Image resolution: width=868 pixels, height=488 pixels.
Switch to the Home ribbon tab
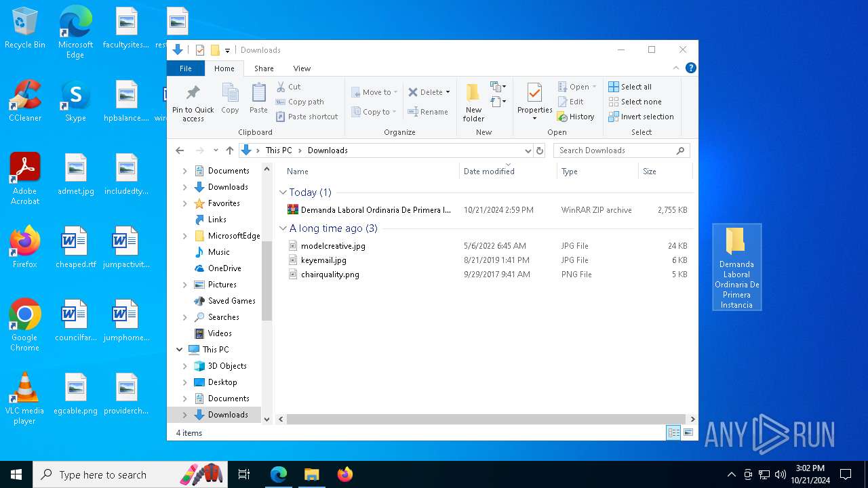pyautogui.click(x=224, y=68)
